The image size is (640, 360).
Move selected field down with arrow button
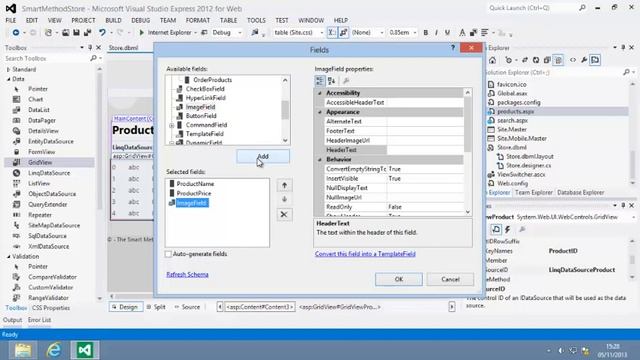(284, 200)
